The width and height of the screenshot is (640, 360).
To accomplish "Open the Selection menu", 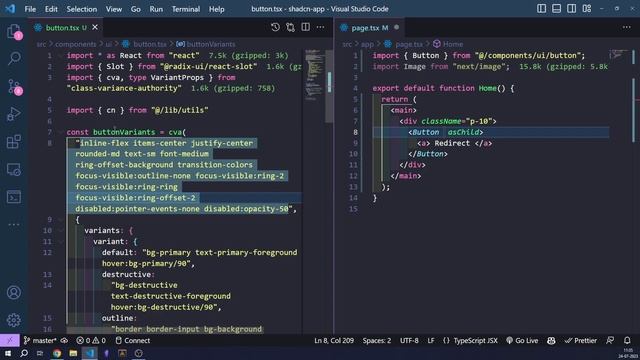I will click(x=82, y=9).
